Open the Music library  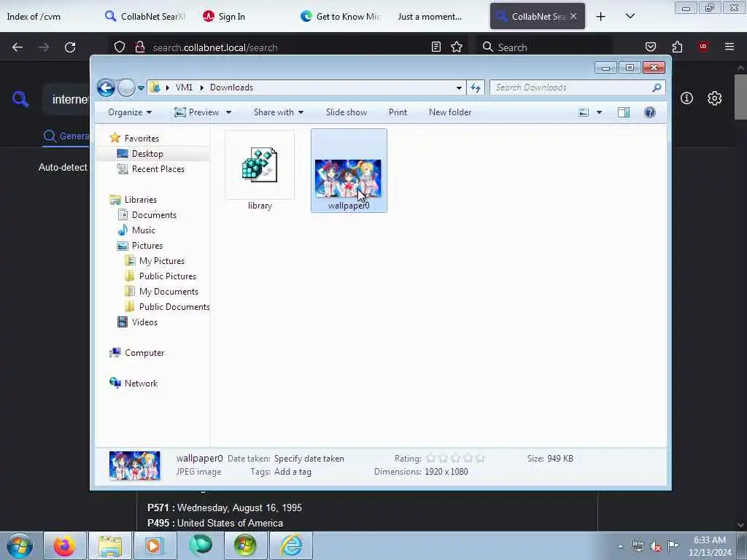pyautogui.click(x=144, y=230)
